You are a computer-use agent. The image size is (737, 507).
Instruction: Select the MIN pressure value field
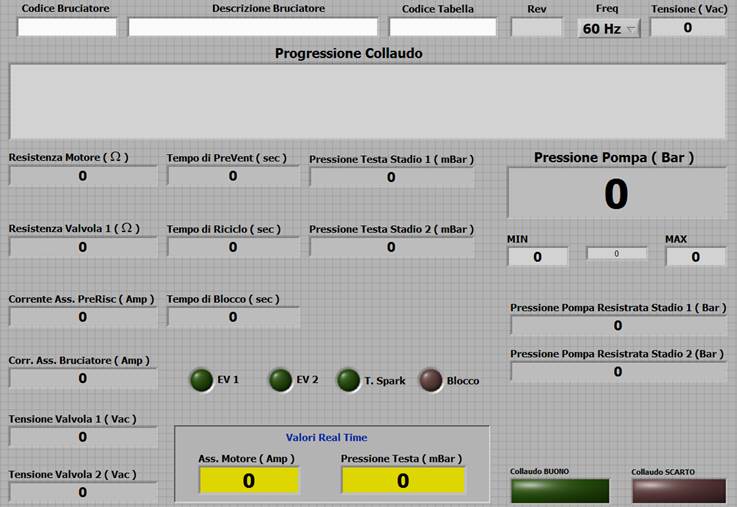click(x=537, y=257)
